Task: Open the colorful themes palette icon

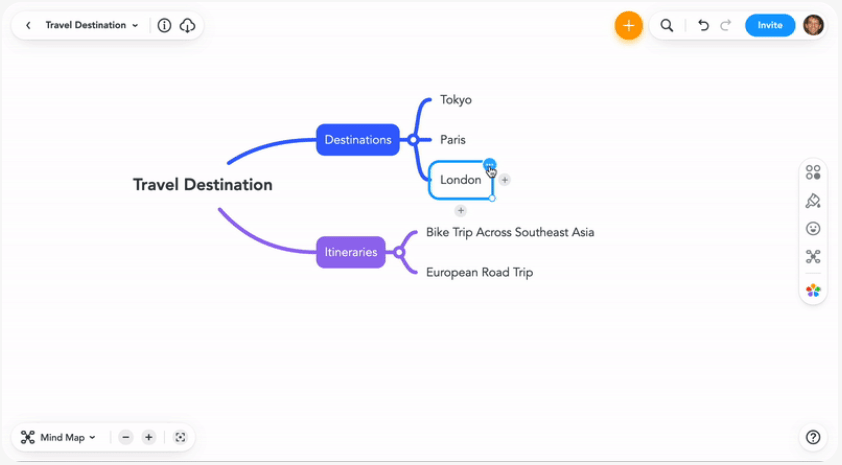Action: point(813,290)
